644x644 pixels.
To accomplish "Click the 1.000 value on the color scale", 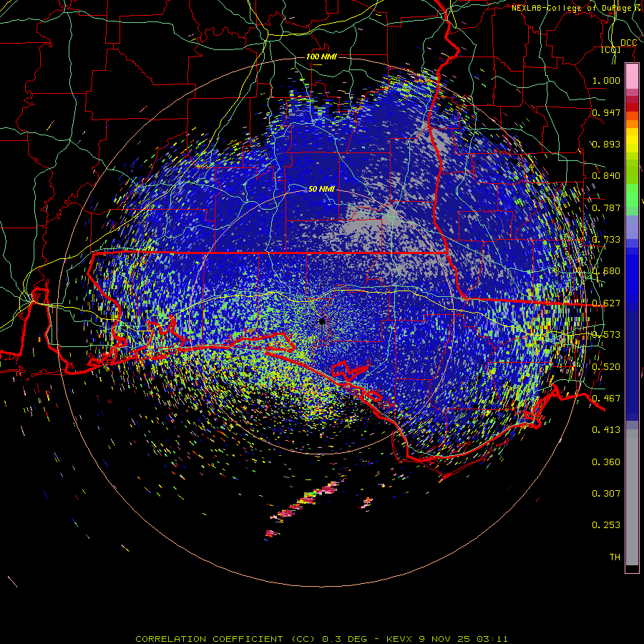I will coord(606,80).
